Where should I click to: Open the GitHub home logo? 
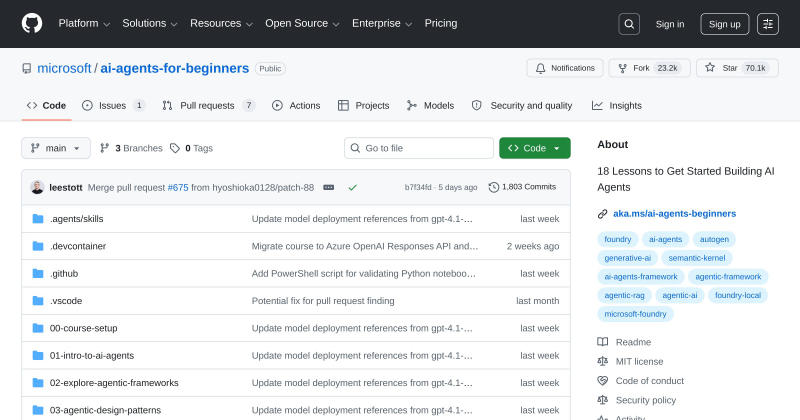pyautogui.click(x=32, y=23)
